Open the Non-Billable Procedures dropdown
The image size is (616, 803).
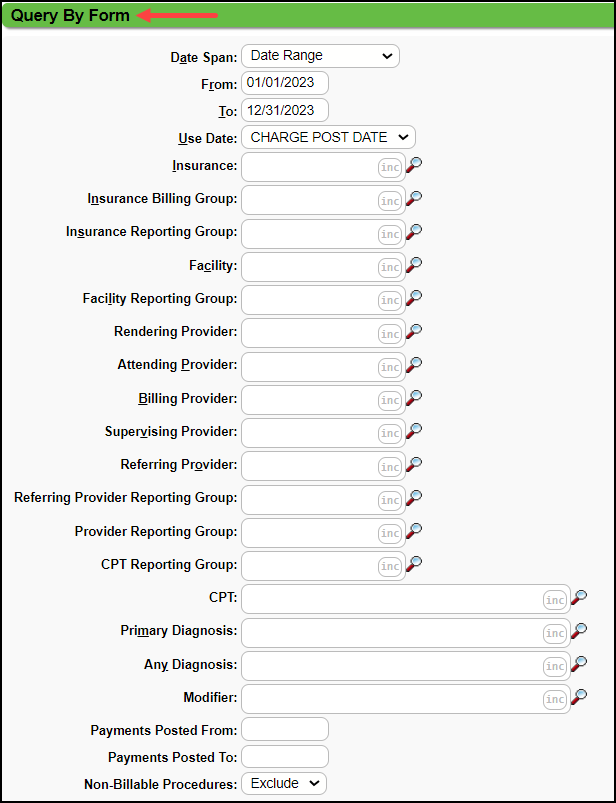(284, 783)
